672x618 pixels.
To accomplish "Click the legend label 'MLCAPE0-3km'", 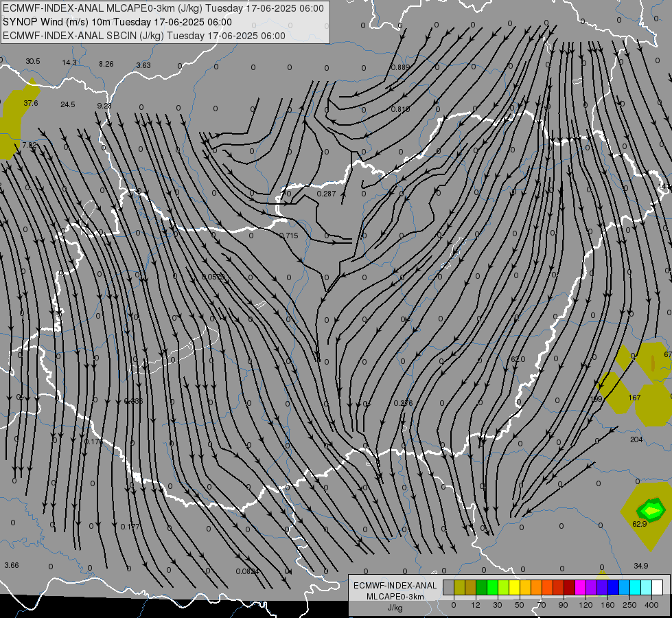I will [x=395, y=597].
